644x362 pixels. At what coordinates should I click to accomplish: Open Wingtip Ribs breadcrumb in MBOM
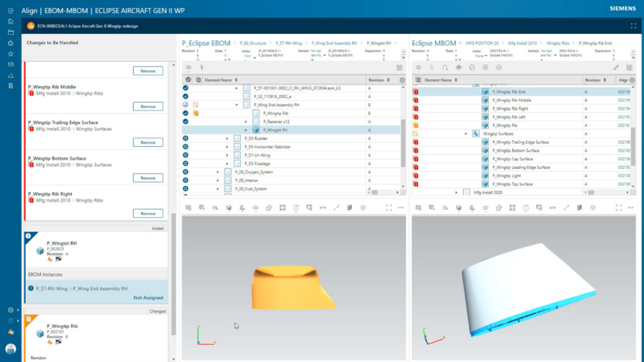(x=558, y=43)
